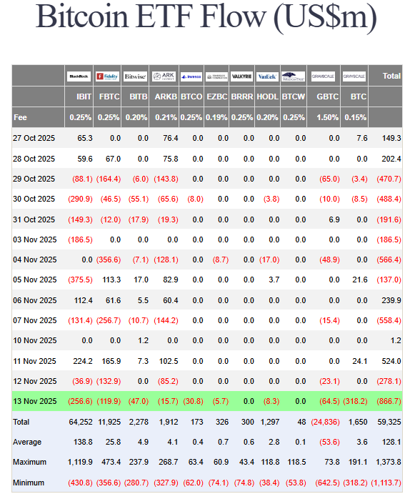The width and height of the screenshot is (420, 504).
Task: Click the (375.5) IBIT value on 05 Nov
Action: coord(80,280)
